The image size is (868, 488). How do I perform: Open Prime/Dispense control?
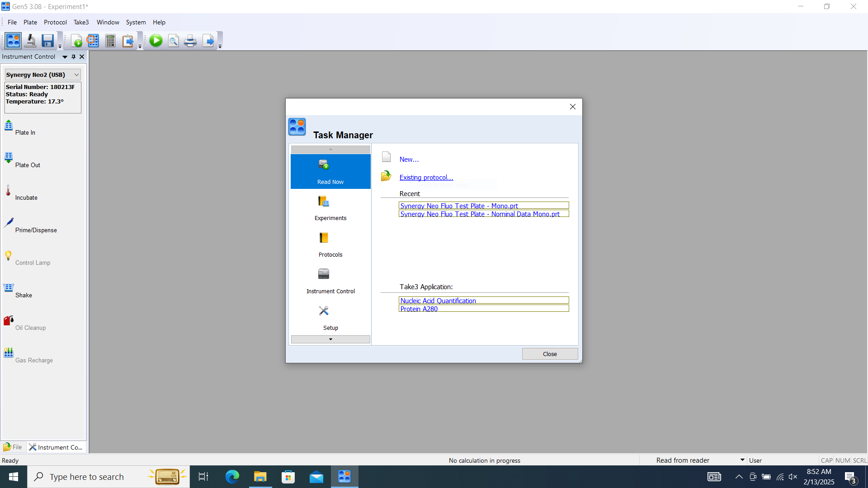(31, 225)
